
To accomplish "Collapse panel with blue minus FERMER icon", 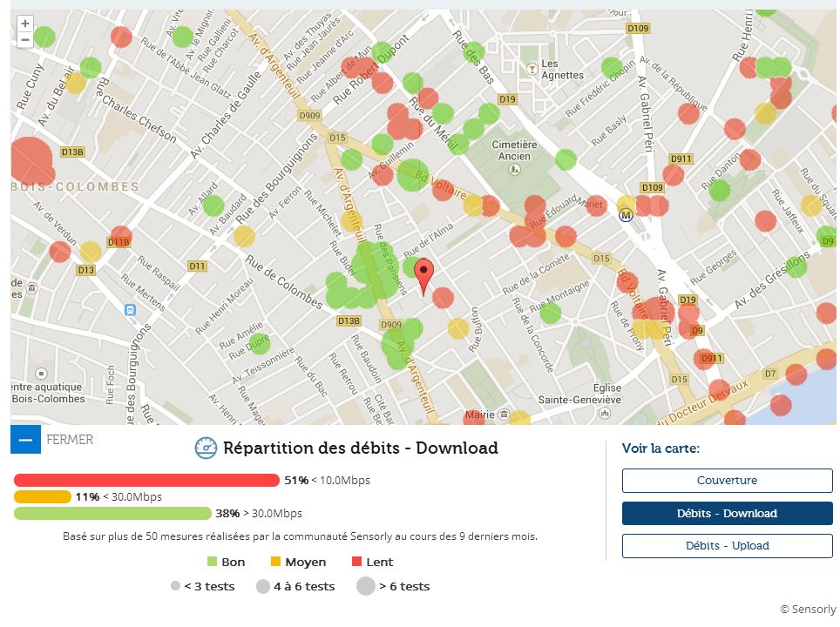I will pyautogui.click(x=25, y=440).
